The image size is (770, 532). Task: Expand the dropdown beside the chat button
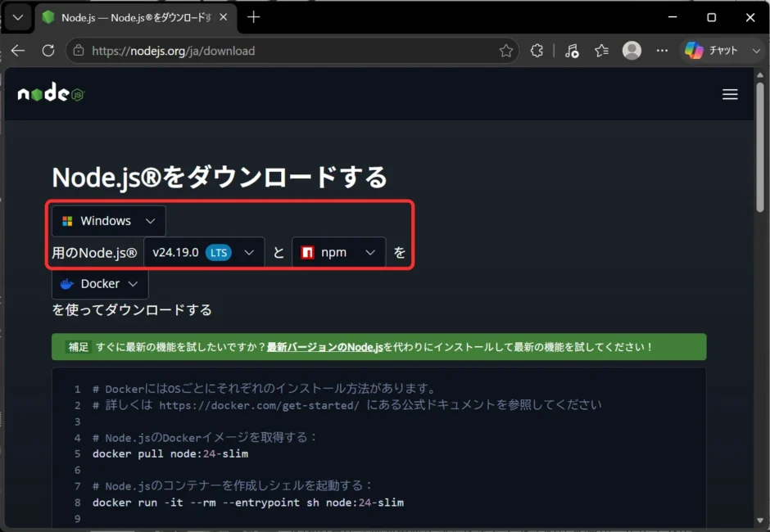point(756,51)
